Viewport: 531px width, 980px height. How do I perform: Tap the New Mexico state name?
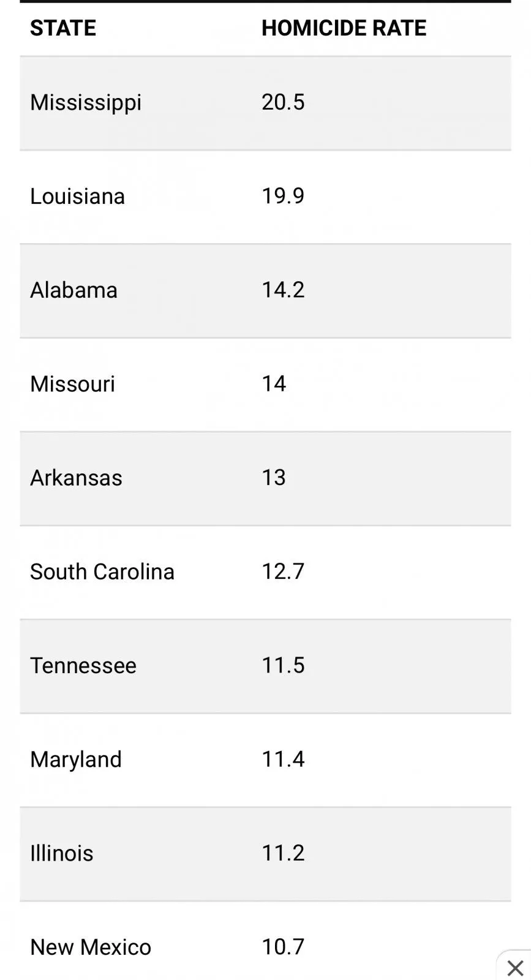pos(91,947)
